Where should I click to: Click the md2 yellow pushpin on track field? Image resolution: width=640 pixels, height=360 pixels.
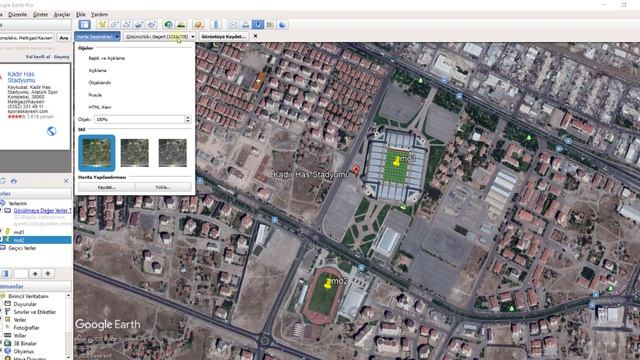(328, 284)
